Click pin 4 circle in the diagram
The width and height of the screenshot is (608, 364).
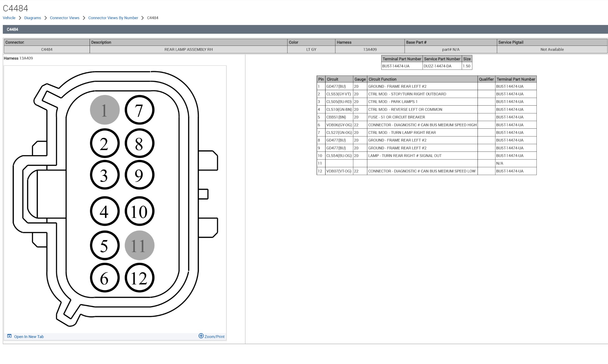[104, 211]
